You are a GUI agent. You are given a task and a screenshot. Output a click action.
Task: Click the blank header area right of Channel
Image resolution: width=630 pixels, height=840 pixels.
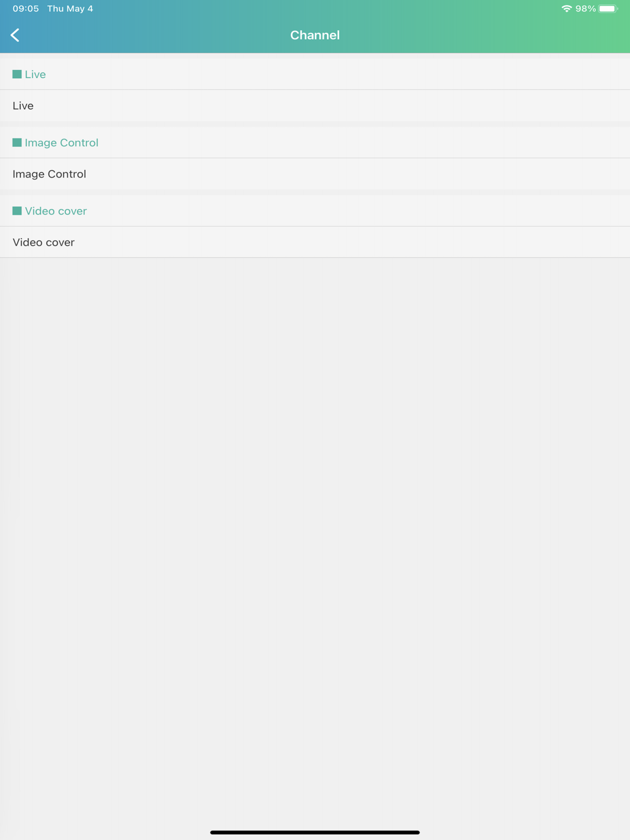485,35
